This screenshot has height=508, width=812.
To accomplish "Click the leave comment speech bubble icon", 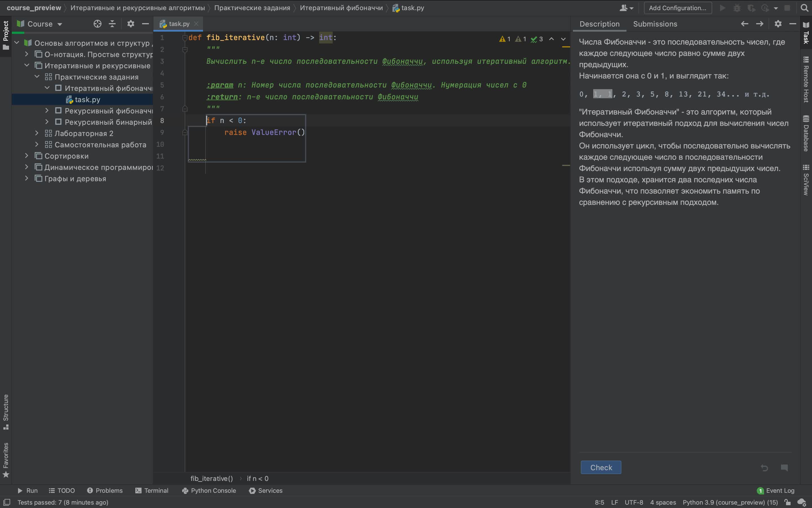I will click(x=784, y=468).
